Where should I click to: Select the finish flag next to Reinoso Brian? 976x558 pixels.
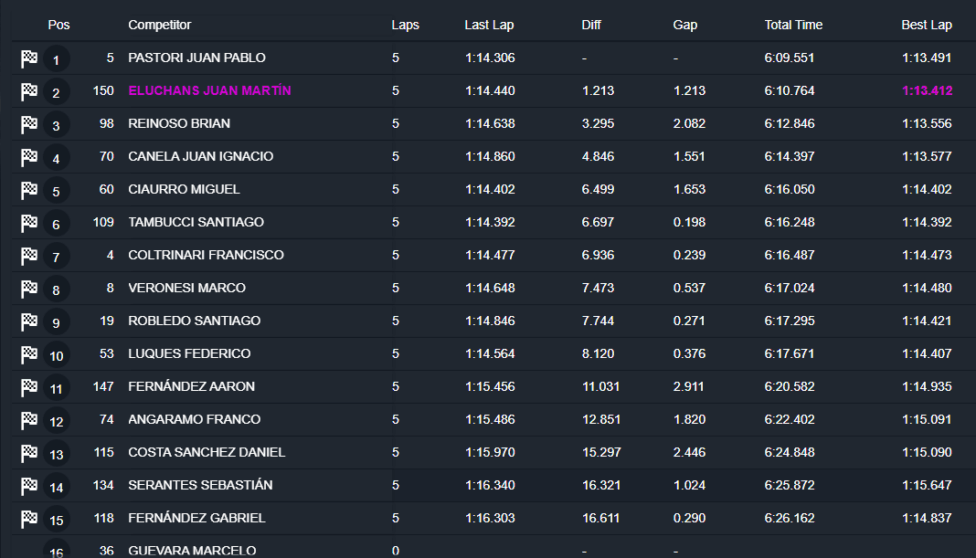click(29, 125)
